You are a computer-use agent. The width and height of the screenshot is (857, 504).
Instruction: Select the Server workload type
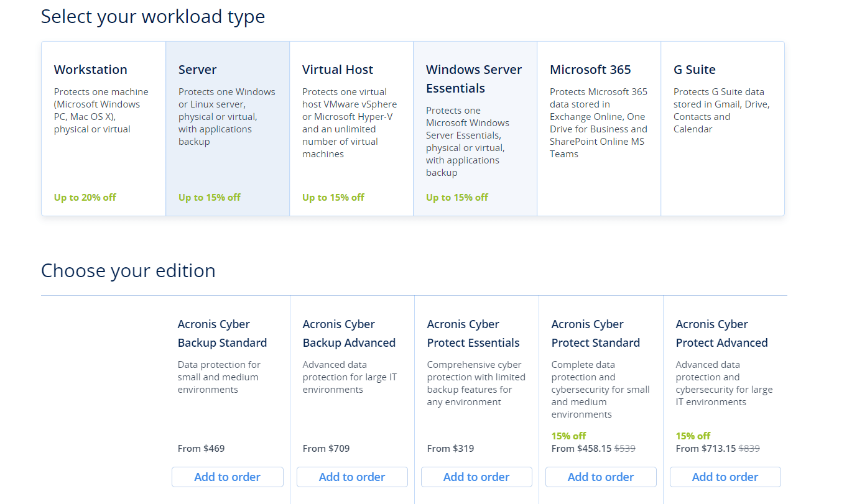(x=228, y=129)
